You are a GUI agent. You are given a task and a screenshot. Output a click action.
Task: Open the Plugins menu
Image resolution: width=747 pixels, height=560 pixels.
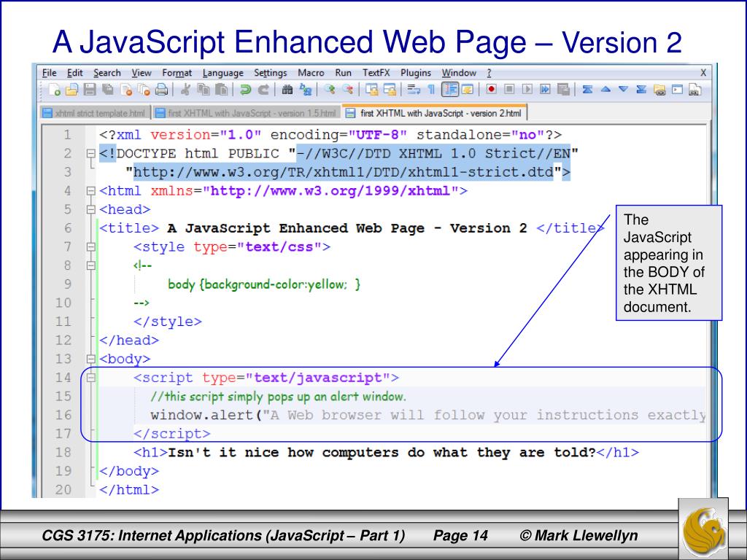pyautogui.click(x=415, y=73)
